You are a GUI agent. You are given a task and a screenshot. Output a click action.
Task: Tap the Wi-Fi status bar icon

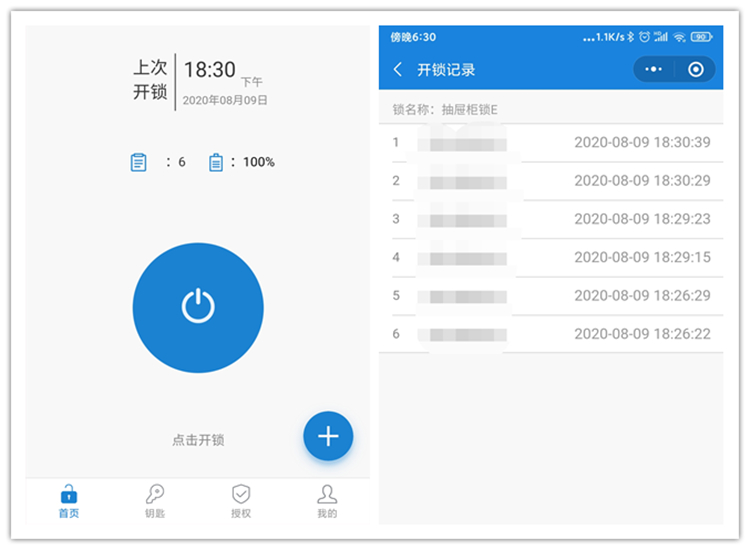coord(679,37)
